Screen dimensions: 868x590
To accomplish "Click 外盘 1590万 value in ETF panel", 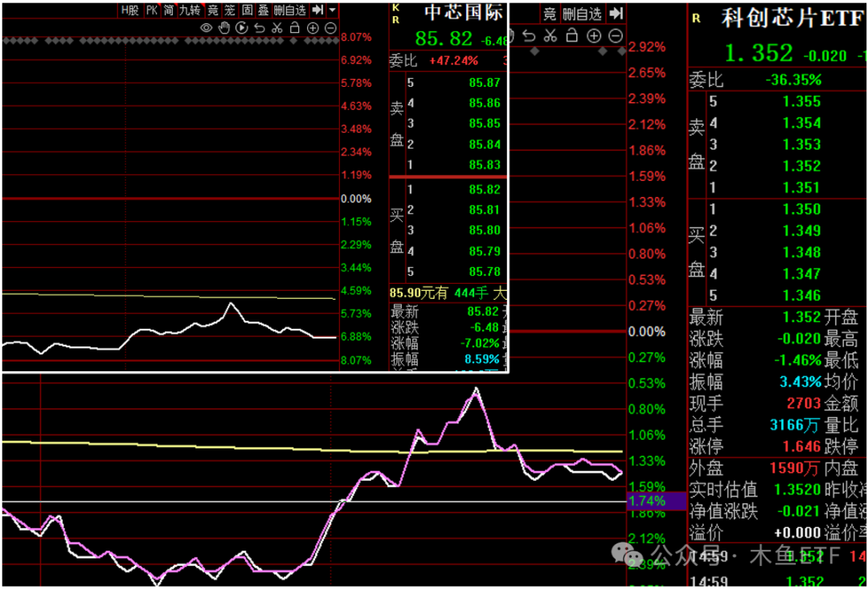I will click(x=794, y=469).
